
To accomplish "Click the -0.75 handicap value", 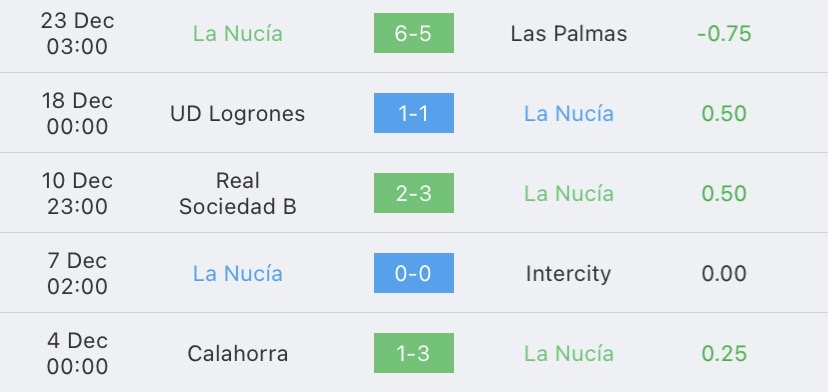I will point(724,34).
